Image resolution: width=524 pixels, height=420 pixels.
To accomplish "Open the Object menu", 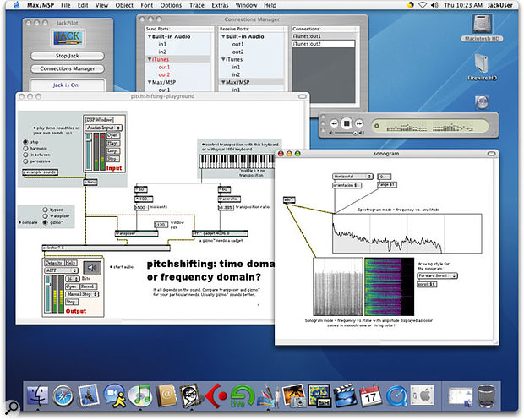I will (x=124, y=5).
